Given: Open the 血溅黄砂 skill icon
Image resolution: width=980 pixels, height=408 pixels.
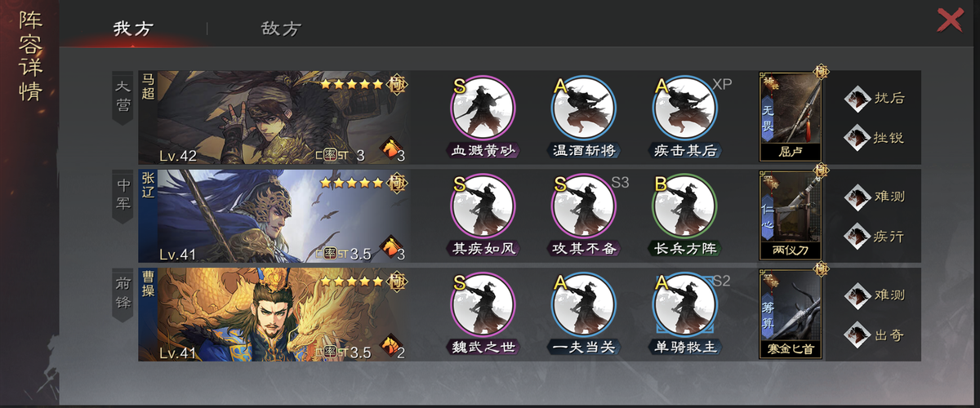Looking at the screenshot, I should point(483,108).
